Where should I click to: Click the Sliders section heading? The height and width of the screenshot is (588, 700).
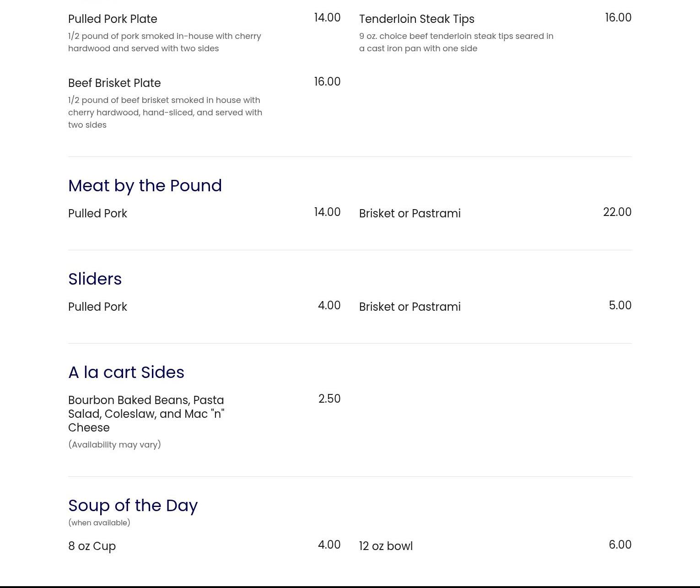(95, 279)
